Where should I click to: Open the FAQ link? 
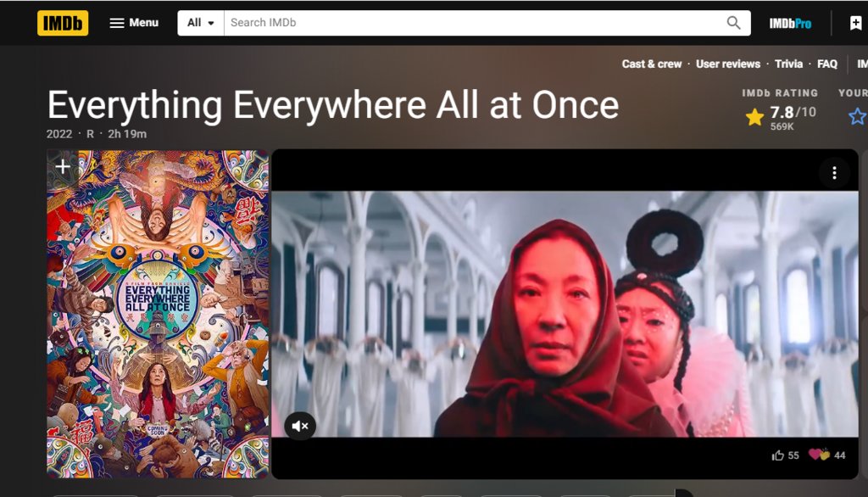coord(827,64)
